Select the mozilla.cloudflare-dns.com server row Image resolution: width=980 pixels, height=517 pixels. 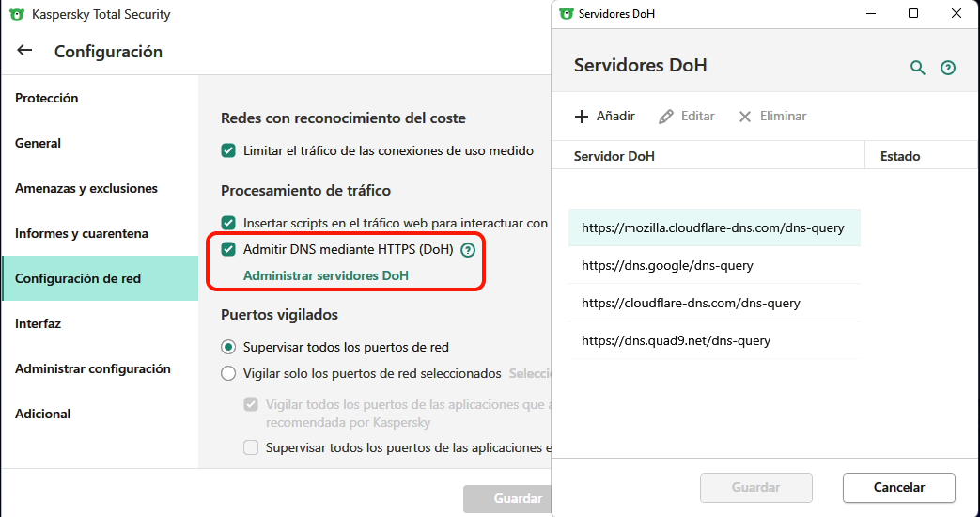tap(714, 227)
